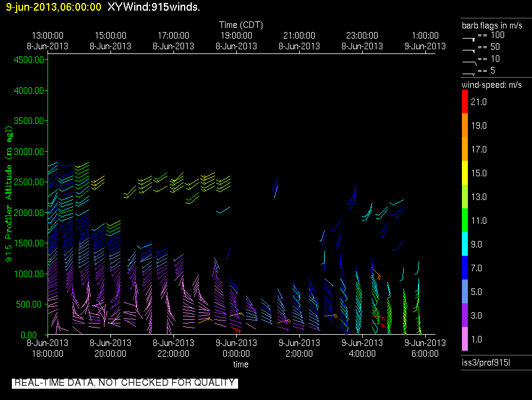This screenshot has width=532, height=400.
Task: Click the red 21.0 m/s color segment
Action: (465, 101)
